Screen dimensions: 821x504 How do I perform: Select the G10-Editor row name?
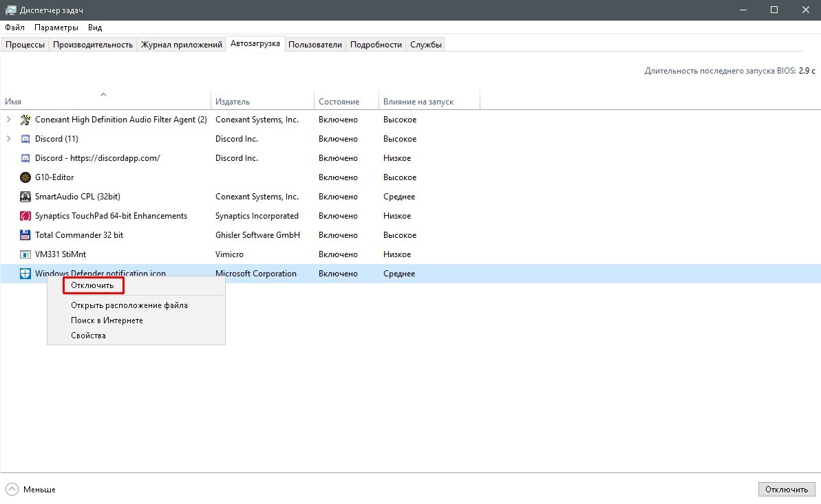point(54,177)
